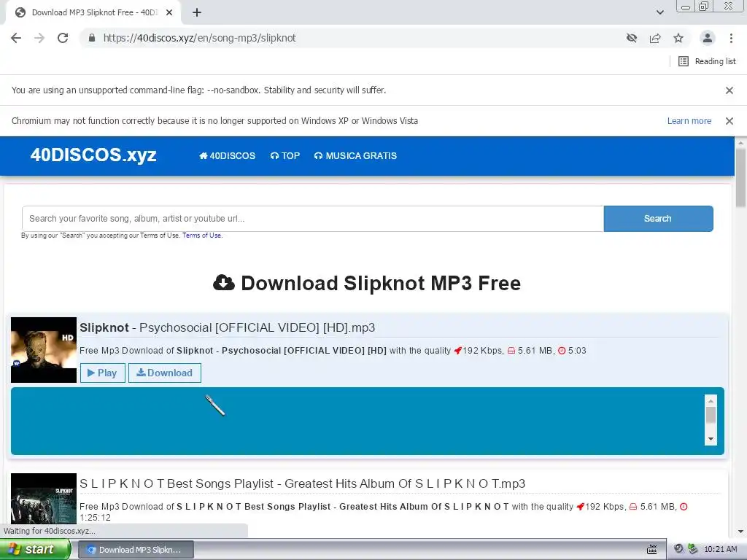The height and width of the screenshot is (560, 747).
Task: Open the Learn more link
Action: (689, 121)
